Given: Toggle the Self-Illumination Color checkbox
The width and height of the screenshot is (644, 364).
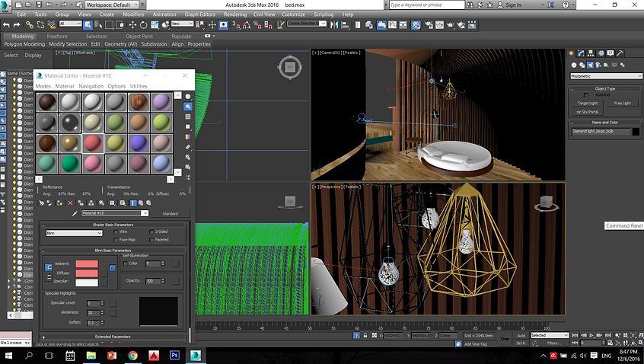Looking at the screenshot, I should point(126,263).
